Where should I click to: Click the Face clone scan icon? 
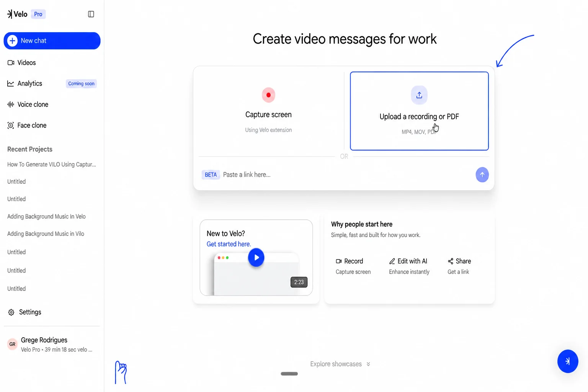[11, 125]
